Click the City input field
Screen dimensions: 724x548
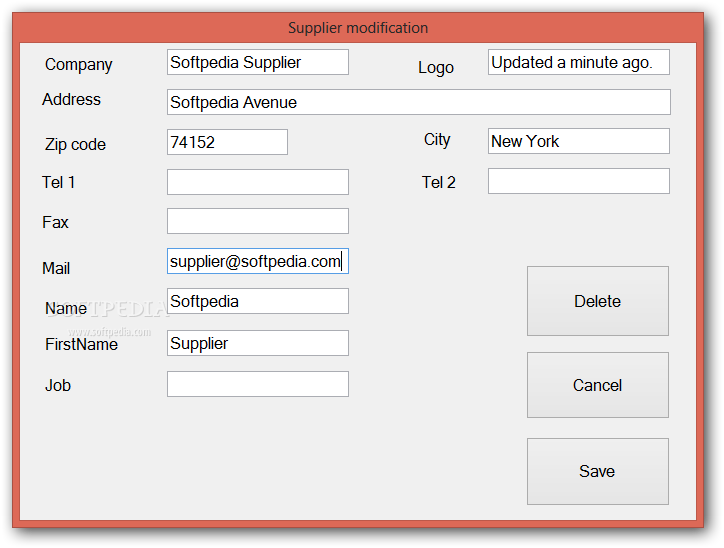coord(579,141)
